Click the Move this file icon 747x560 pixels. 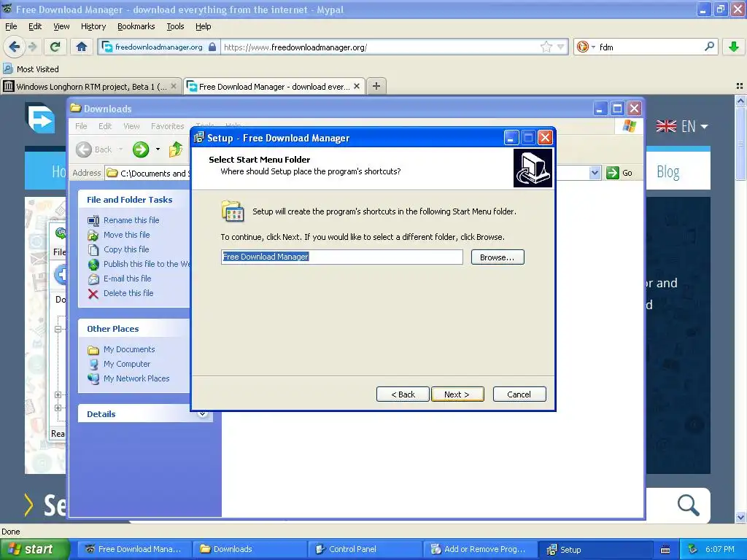(x=93, y=236)
